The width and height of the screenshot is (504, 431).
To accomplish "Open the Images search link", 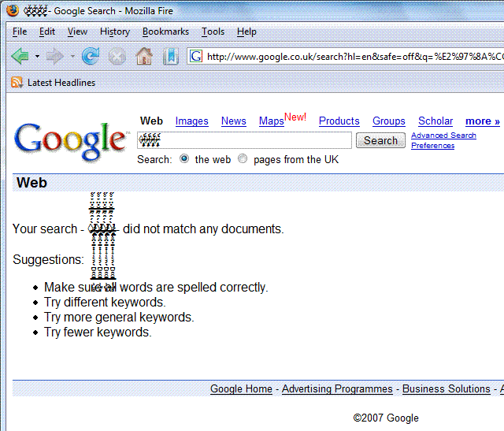I will [x=192, y=121].
